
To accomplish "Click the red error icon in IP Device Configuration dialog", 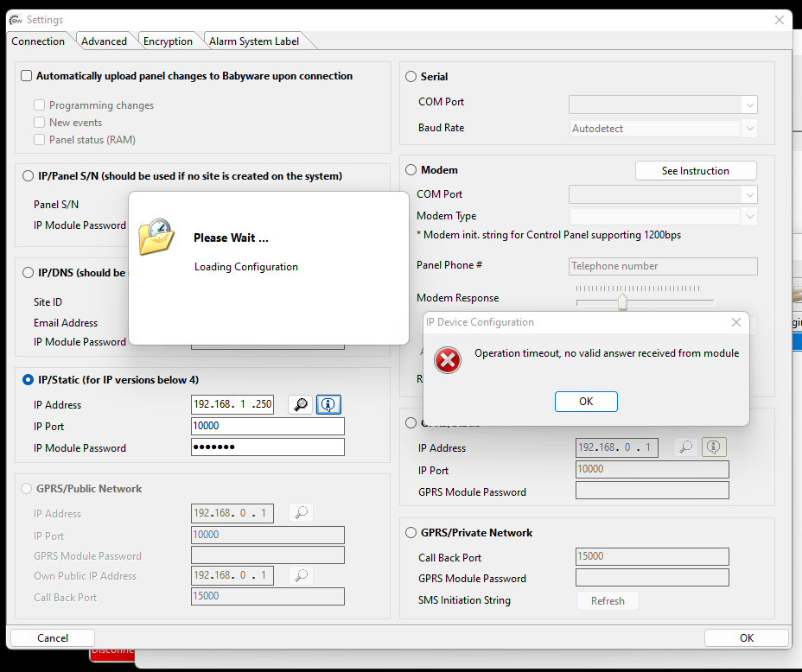I will click(x=448, y=360).
